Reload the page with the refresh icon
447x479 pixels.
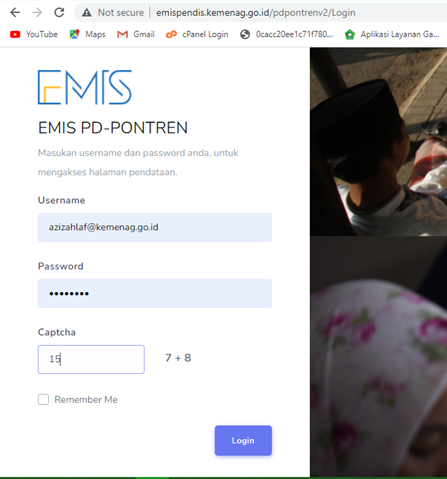click(x=59, y=13)
